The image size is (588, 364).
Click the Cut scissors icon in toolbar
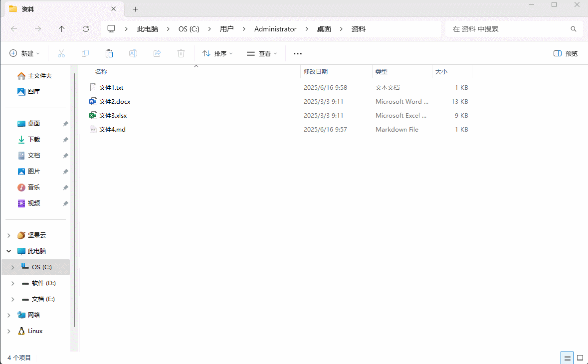tap(61, 53)
